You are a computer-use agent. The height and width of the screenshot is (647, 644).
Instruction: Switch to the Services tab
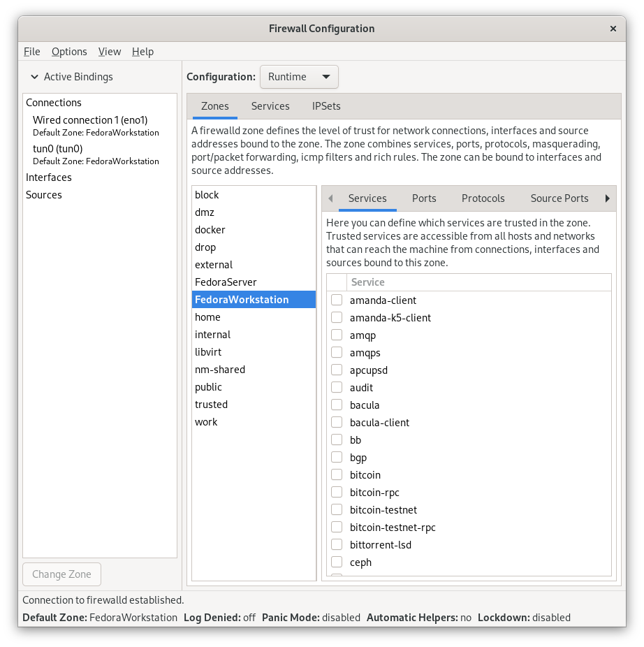click(x=270, y=106)
